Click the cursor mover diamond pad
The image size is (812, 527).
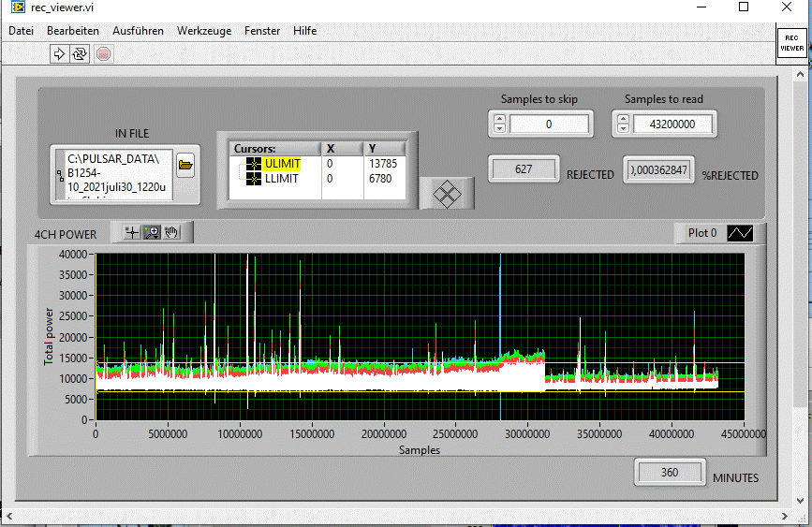(447, 195)
